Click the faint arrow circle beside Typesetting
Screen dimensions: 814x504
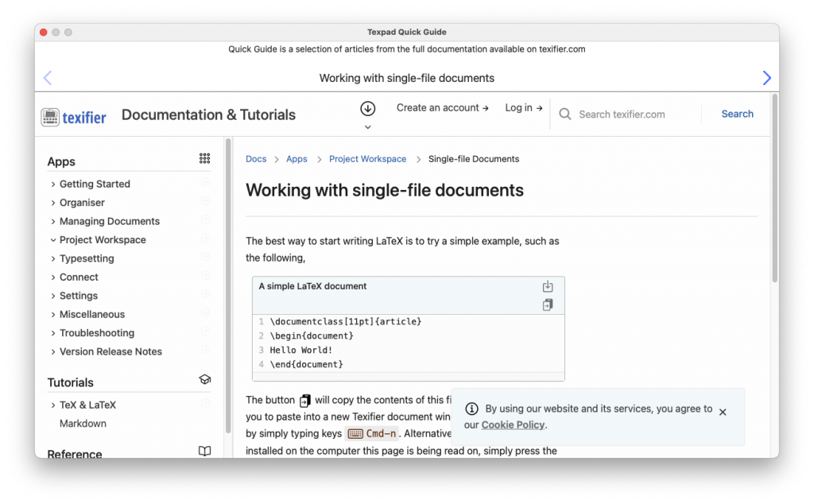tap(205, 257)
